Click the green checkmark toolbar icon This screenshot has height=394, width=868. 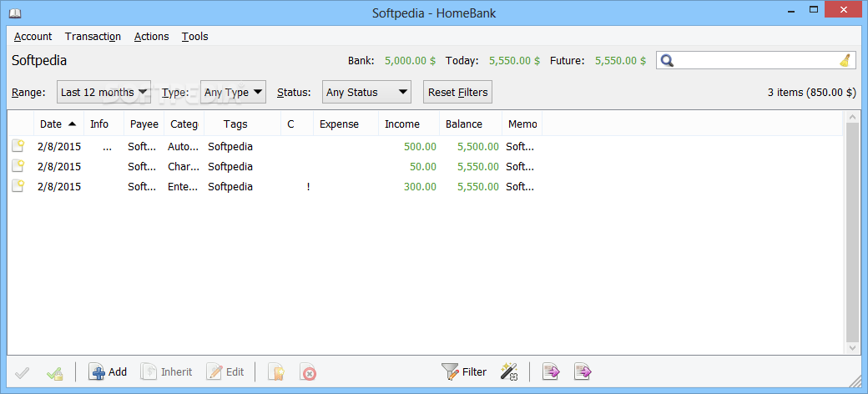click(x=54, y=373)
